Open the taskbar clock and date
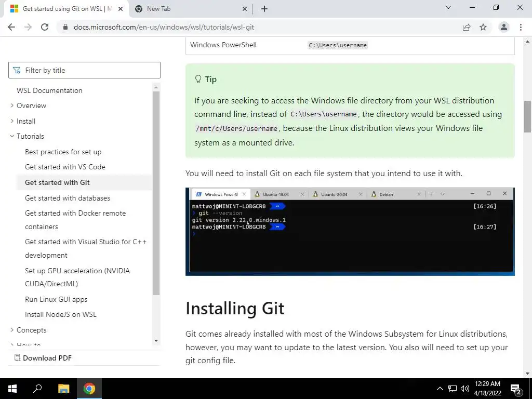 [487, 389]
